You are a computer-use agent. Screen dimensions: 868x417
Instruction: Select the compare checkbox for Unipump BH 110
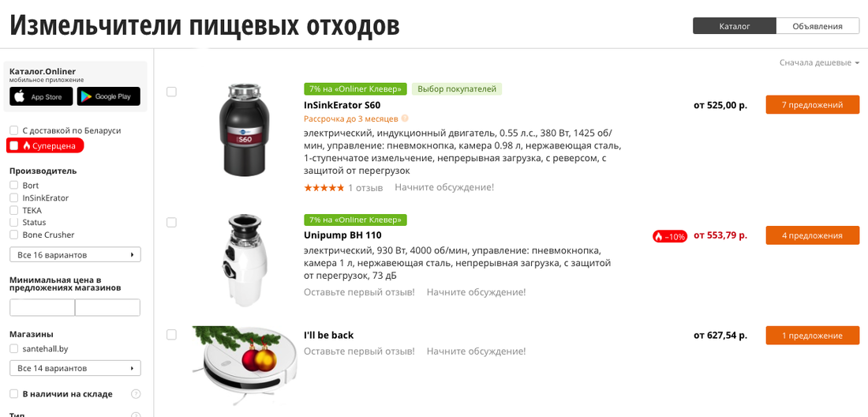pyautogui.click(x=171, y=222)
